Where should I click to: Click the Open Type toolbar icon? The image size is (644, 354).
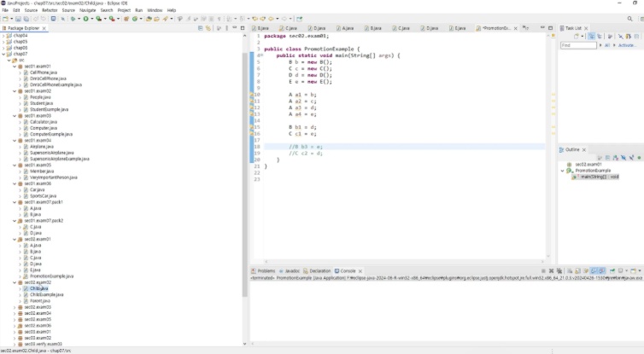(149, 19)
